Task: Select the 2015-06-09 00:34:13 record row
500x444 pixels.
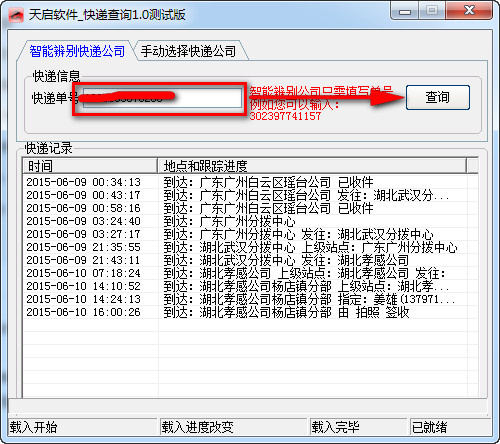Action: [250, 182]
